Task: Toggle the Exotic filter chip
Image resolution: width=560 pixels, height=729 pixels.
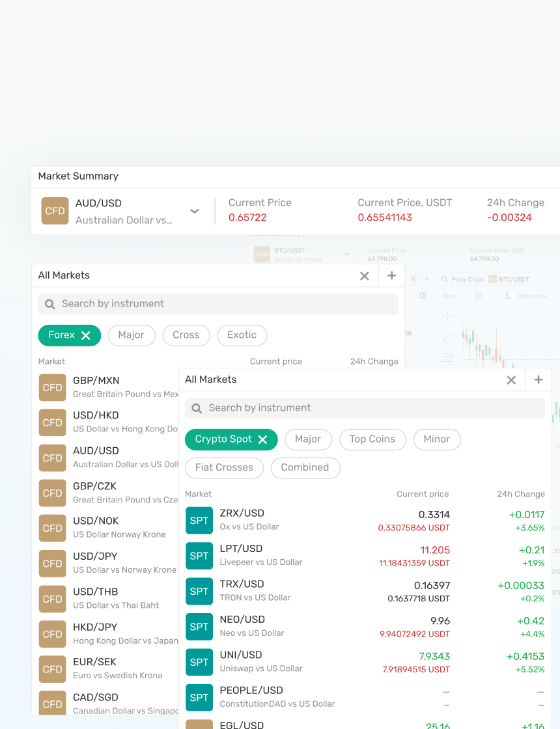Action: (242, 335)
